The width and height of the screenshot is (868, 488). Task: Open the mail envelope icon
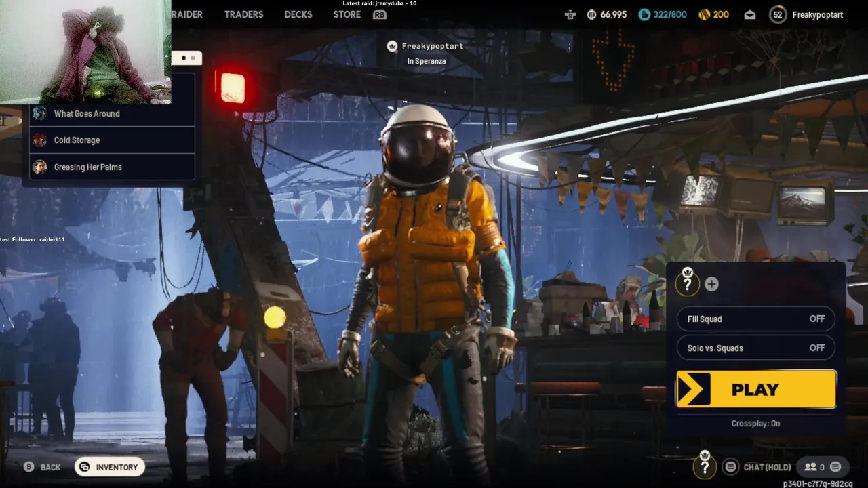(750, 15)
